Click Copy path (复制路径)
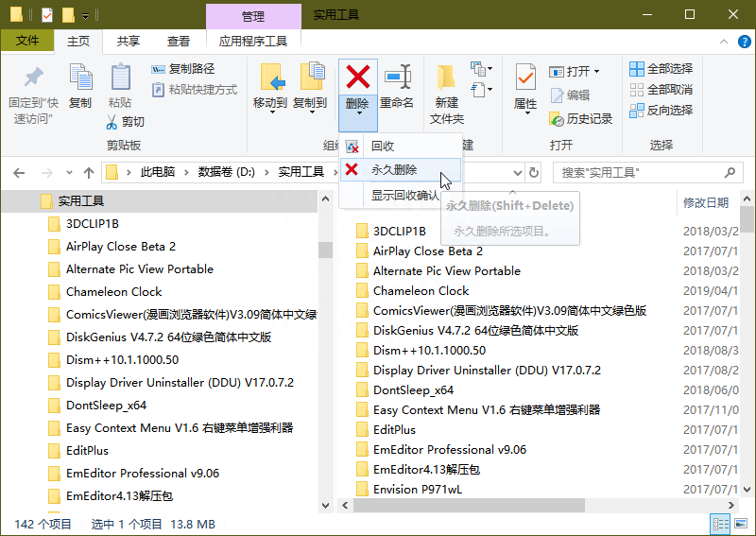 pos(182,69)
